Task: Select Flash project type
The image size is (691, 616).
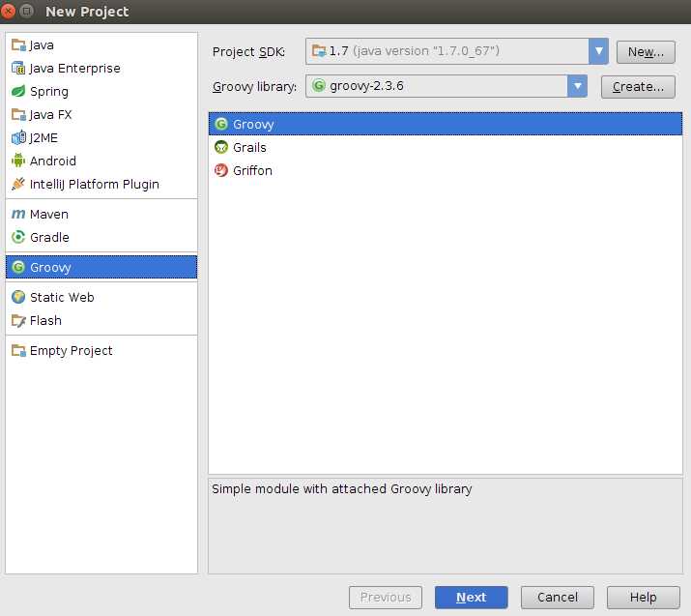Action: click(101, 320)
